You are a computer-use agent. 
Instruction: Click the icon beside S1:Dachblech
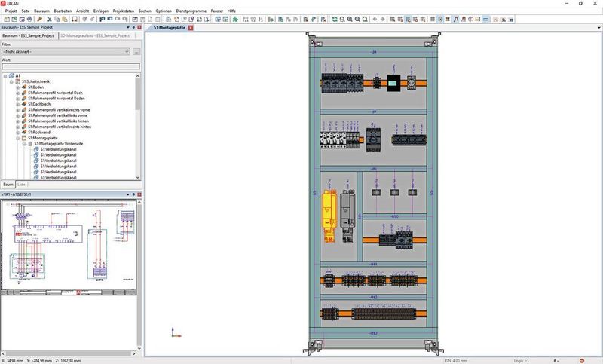(24, 104)
